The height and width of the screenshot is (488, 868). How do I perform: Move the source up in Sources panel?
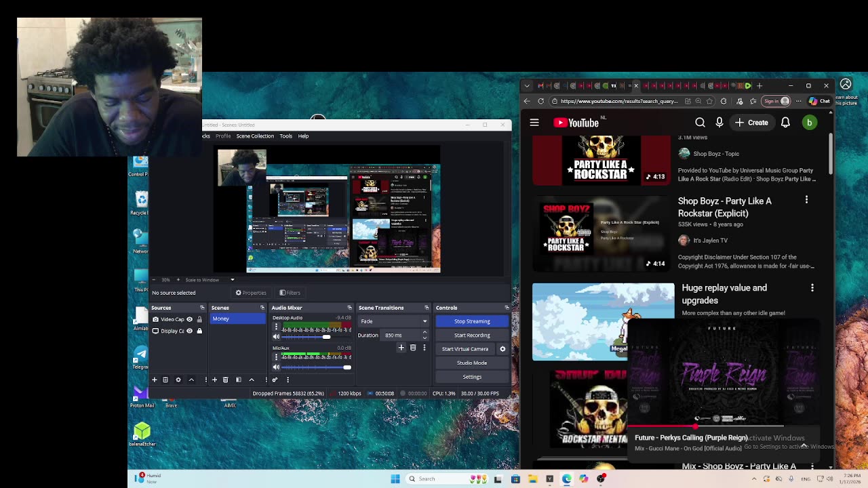[x=191, y=380]
